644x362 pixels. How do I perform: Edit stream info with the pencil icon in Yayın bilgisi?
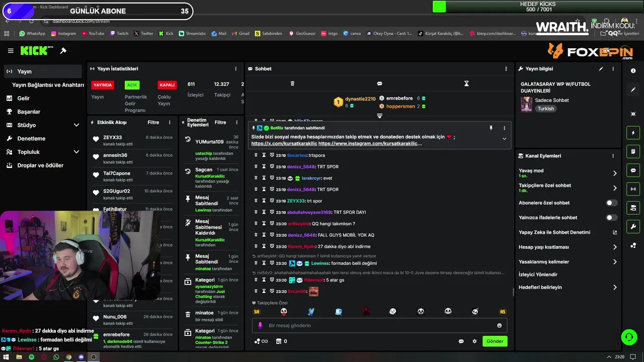[x=601, y=69]
